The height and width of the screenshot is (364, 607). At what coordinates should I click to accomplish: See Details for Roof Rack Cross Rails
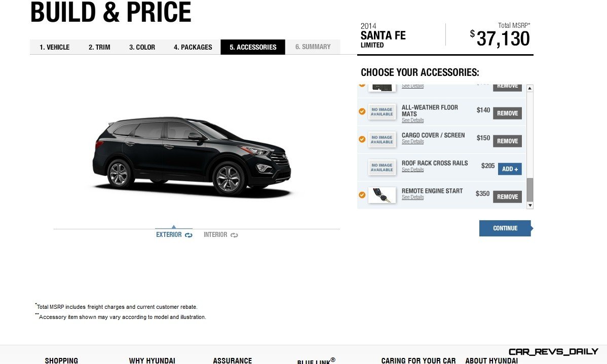pyautogui.click(x=412, y=170)
